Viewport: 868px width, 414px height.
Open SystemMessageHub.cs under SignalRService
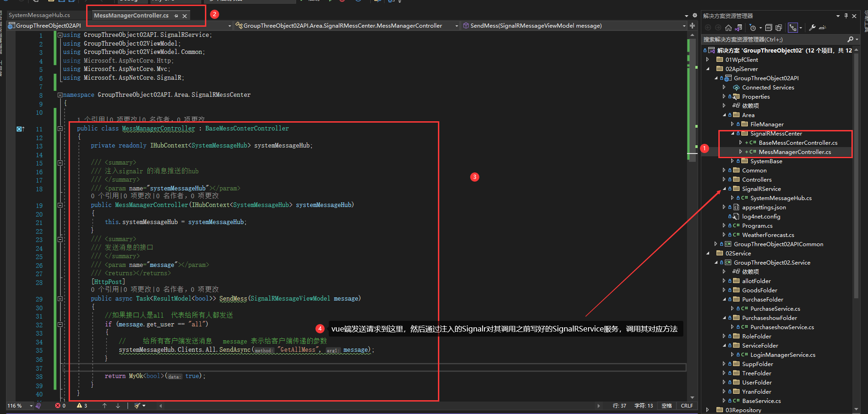click(x=781, y=198)
